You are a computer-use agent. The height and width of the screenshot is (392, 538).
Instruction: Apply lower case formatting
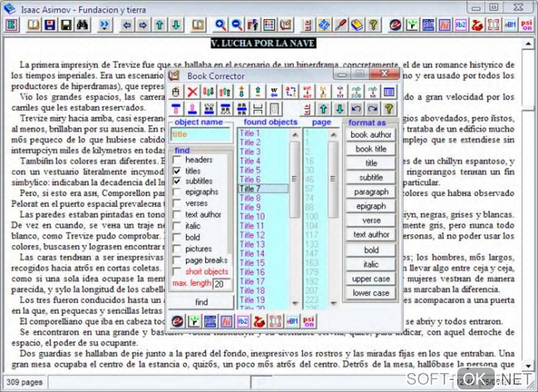pos(371,293)
